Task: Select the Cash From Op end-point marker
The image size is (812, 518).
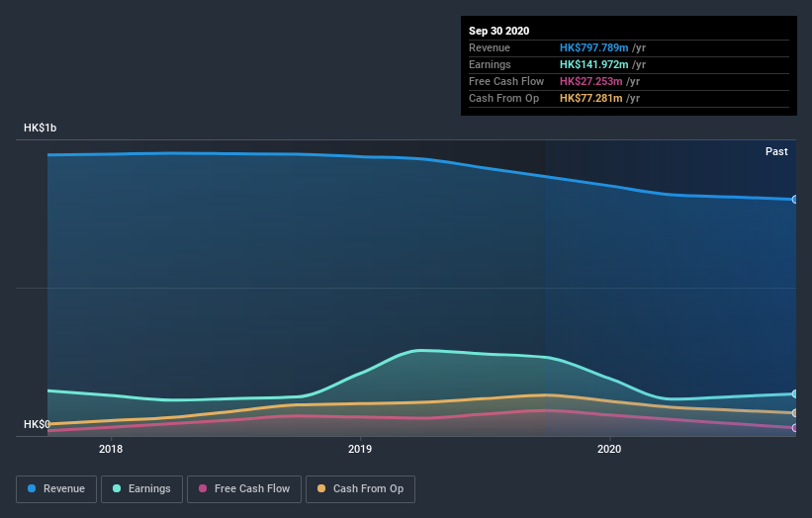Action: coord(795,413)
